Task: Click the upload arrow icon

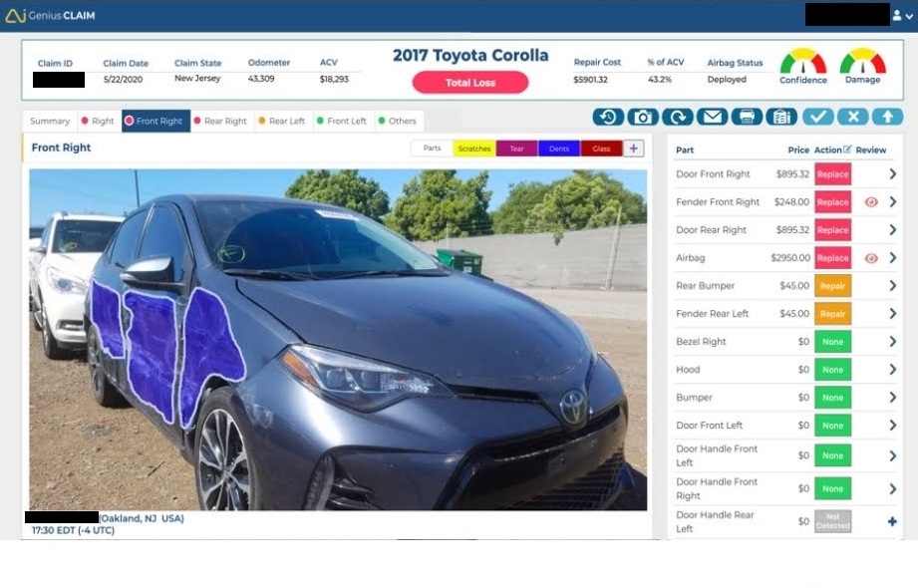Action: 887,118
